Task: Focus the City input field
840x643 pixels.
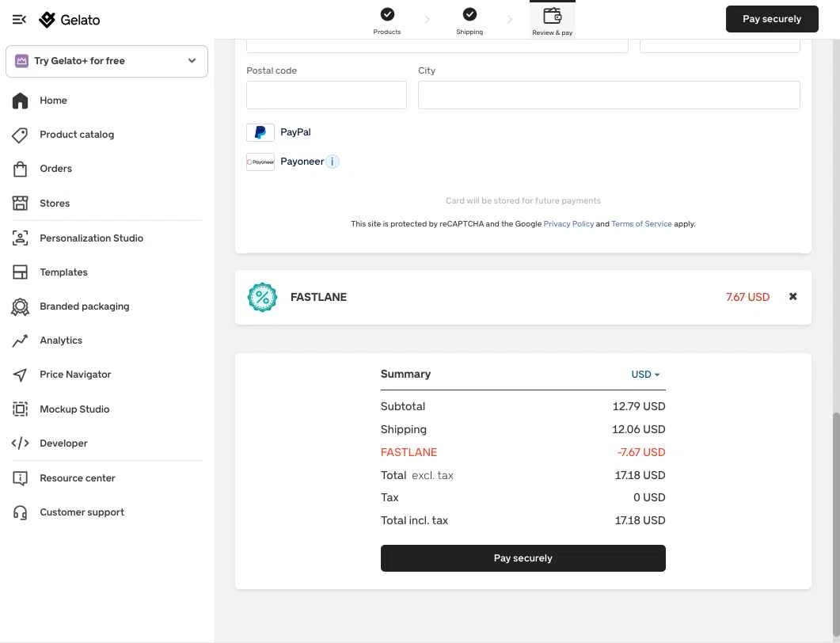Action: (609, 95)
